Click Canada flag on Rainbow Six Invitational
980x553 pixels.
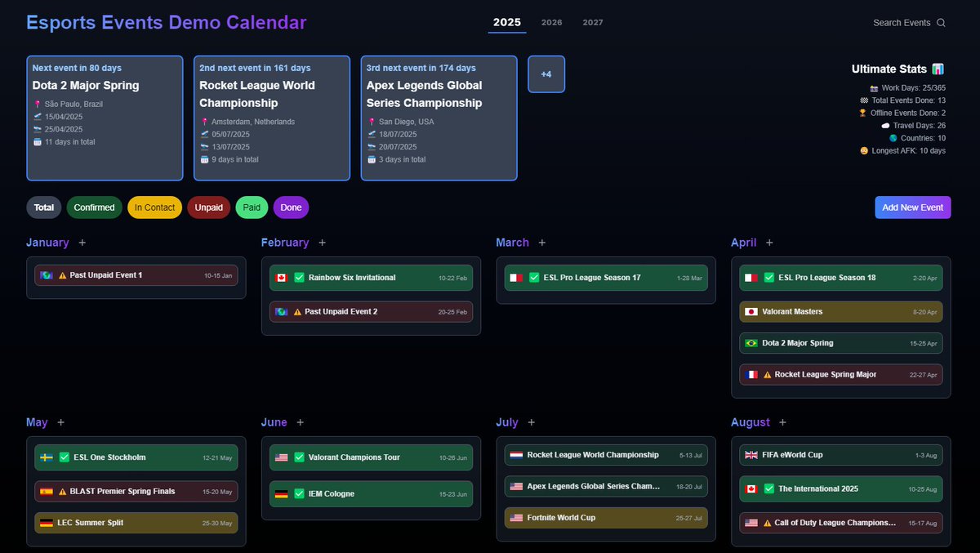282,278
